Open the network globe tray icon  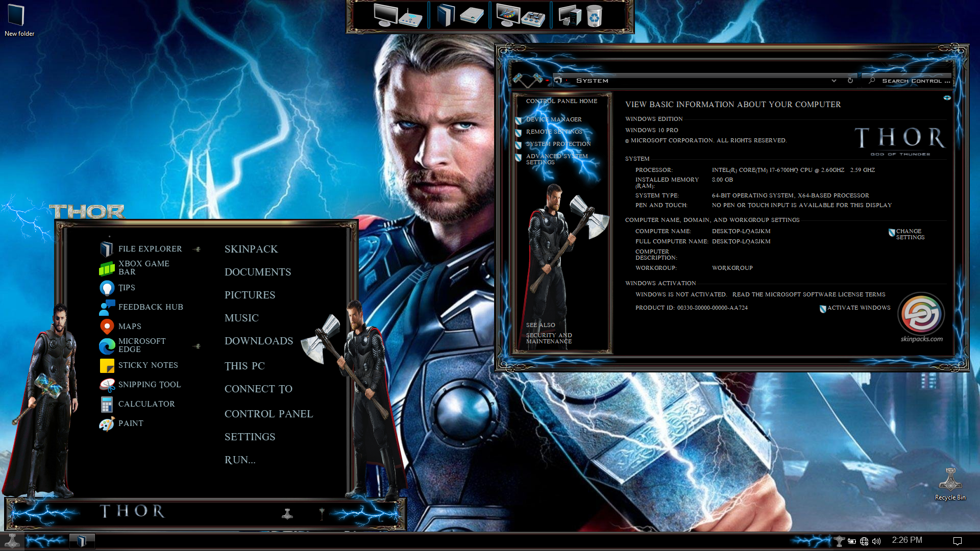[x=864, y=541]
